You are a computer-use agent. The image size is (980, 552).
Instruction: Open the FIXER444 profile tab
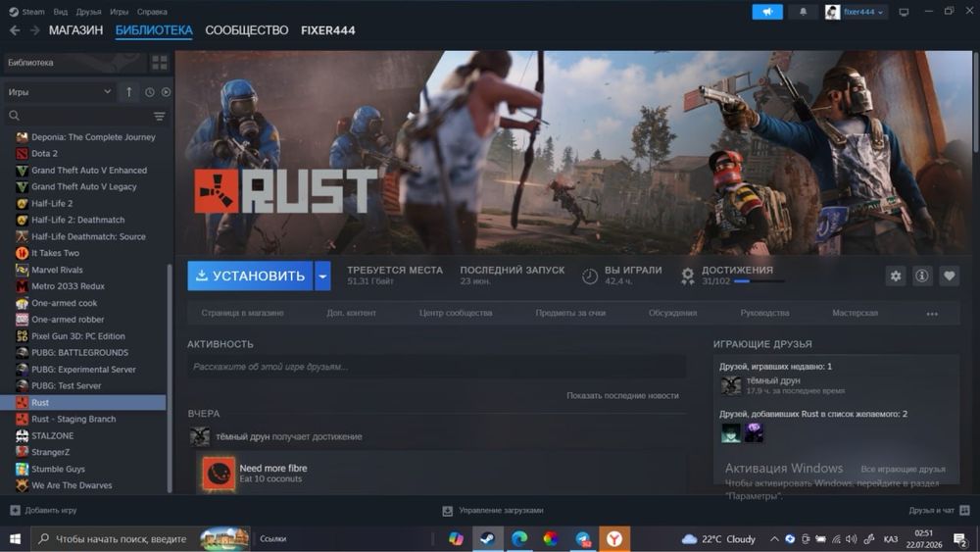coord(328,30)
